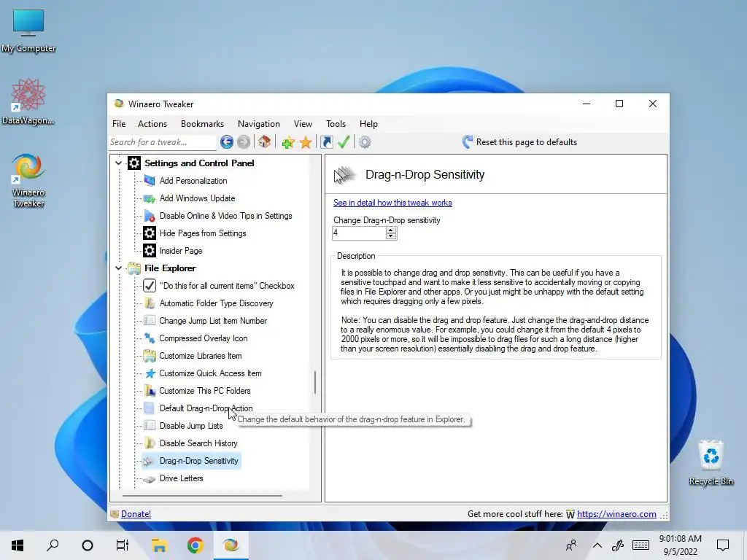This screenshot has width=747, height=560.
Task: Add bookmark with green plus star icon
Action: tap(287, 142)
